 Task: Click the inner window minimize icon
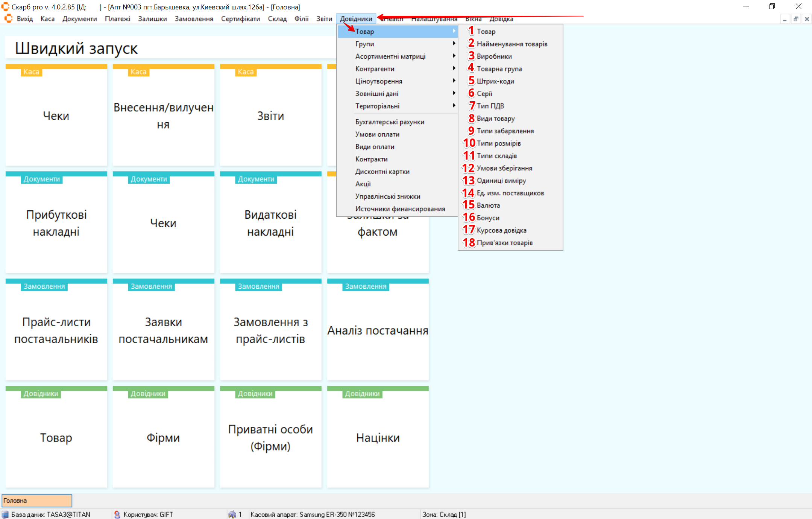tap(785, 19)
